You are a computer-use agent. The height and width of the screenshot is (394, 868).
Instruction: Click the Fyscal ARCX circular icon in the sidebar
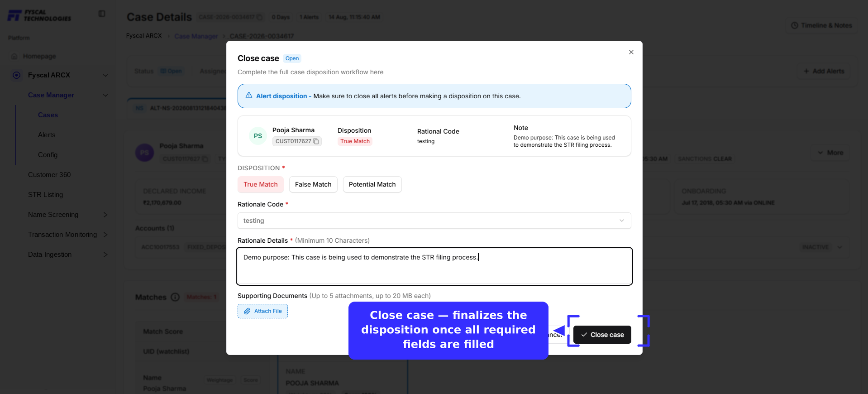[17, 75]
